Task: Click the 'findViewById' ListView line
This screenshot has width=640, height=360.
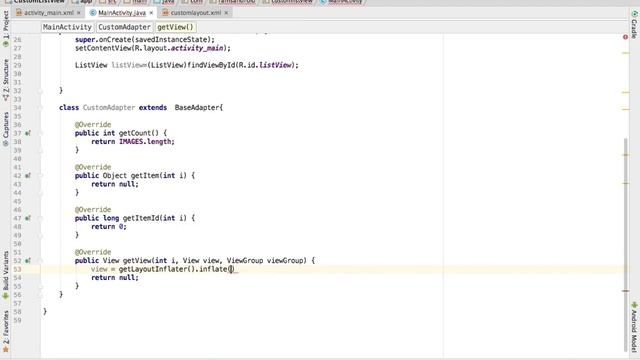Action: point(187,65)
